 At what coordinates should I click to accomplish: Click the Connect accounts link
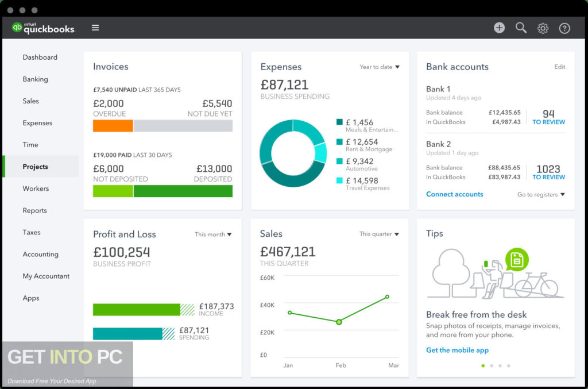point(454,194)
